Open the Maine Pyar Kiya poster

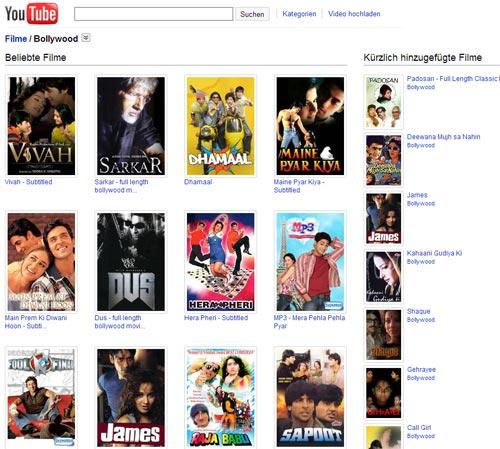[x=310, y=126]
